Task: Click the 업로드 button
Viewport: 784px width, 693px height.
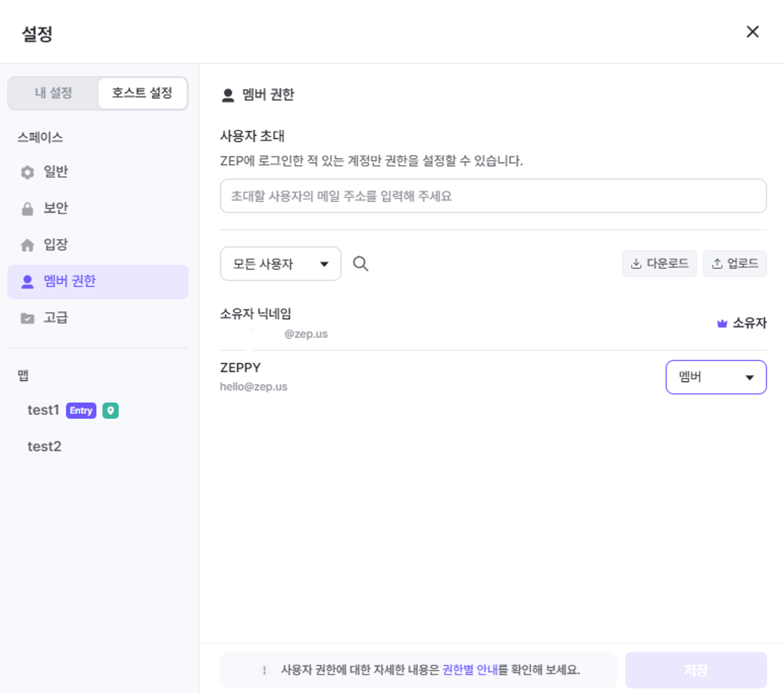Action: click(x=735, y=264)
